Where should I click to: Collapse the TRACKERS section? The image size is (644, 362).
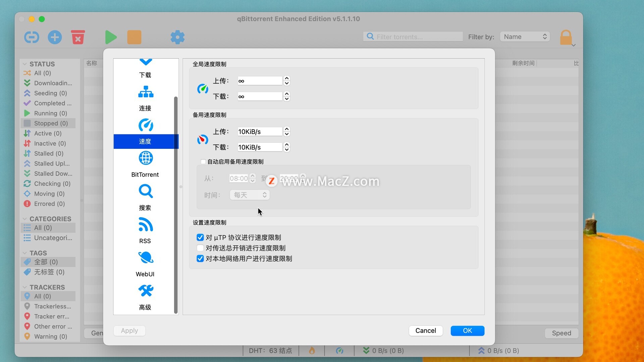tap(24, 287)
